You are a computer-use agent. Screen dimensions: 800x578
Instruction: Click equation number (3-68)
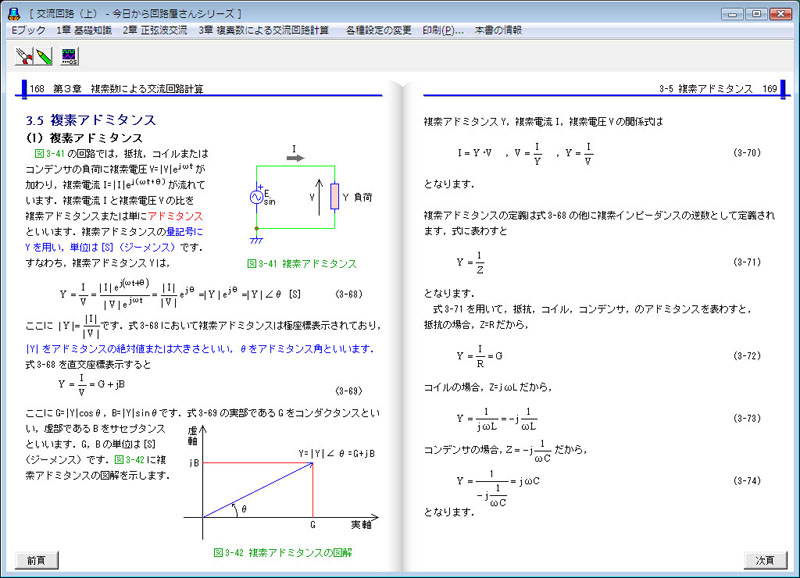(x=349, y=294)
